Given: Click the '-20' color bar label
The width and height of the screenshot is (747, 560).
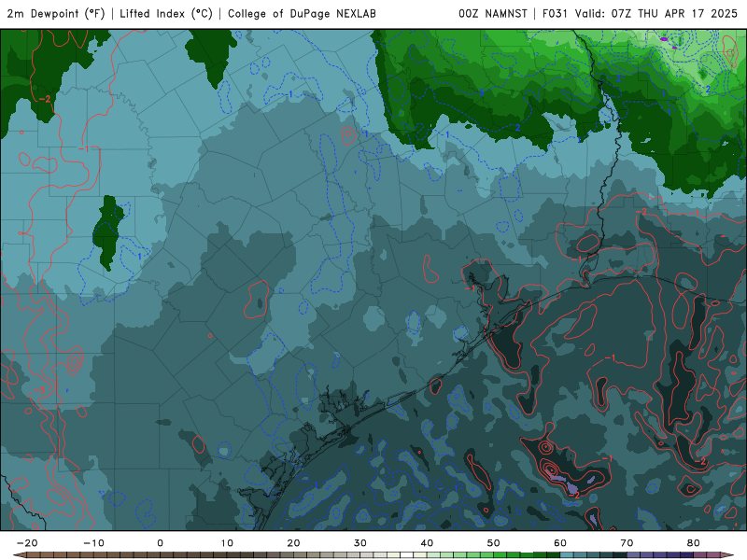Looking at the screenshot, I should [x=27, y=543].
